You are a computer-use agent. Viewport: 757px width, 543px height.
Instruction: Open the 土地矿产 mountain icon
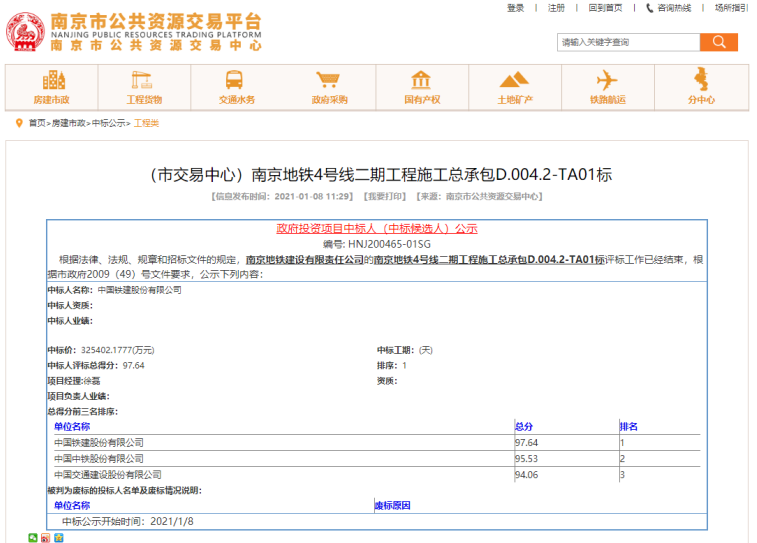(x=514, y=82)
